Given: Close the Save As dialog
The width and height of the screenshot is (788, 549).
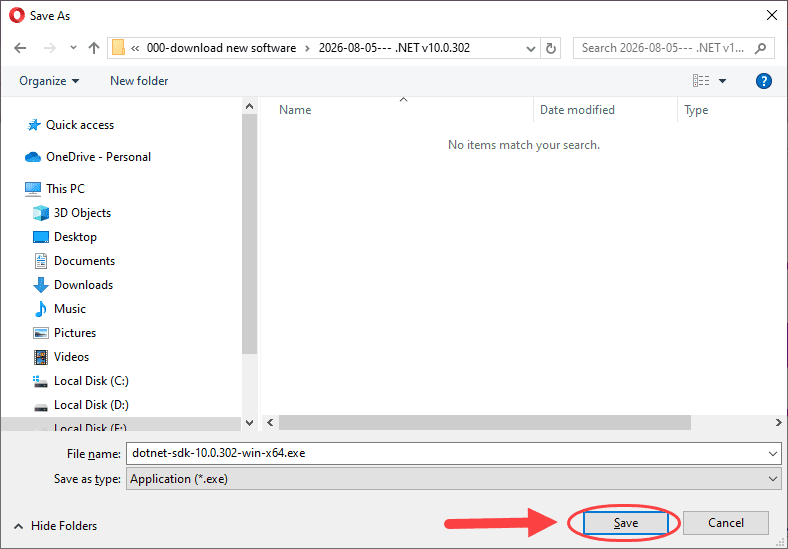Looking at the screenshot, I should (772, 16).
